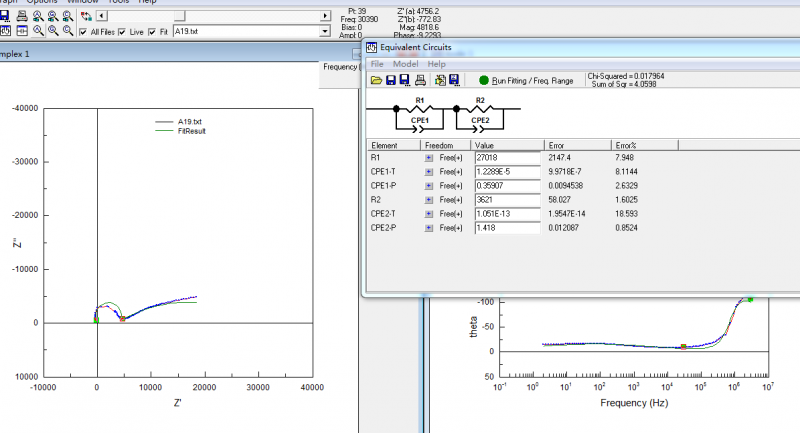The width and height of the screenshot is (800, 433).
Task: Open model file in Equivalent Circuits toolbar
Action: click(376, 80)
